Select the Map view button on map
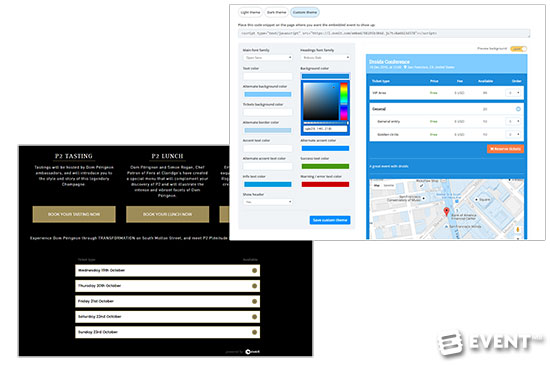This screenshot has width=550, height=365. 377,185
